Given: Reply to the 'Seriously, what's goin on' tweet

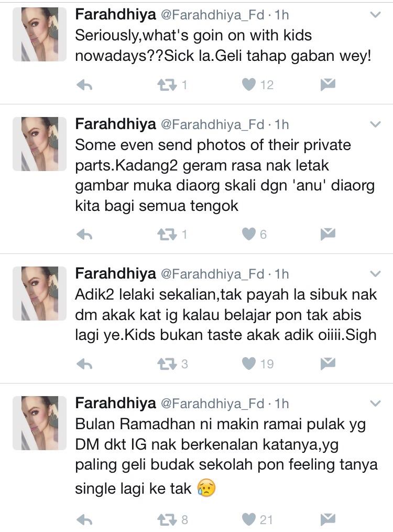Looking at the screenshot, I should (x=85, y=85).
